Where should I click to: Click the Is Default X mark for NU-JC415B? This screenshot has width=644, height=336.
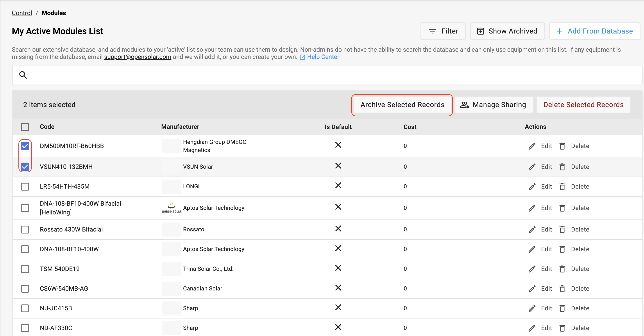pyautogui.click(x=338, y=307)
